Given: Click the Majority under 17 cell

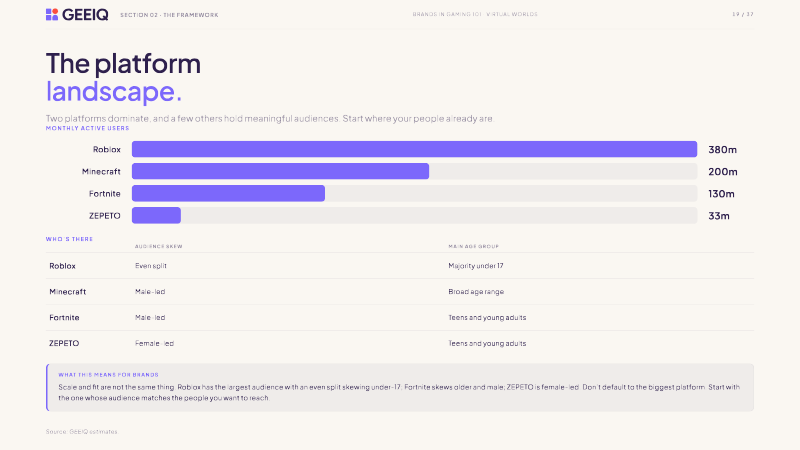Looking at the screenshot, I should pos(476,266).
